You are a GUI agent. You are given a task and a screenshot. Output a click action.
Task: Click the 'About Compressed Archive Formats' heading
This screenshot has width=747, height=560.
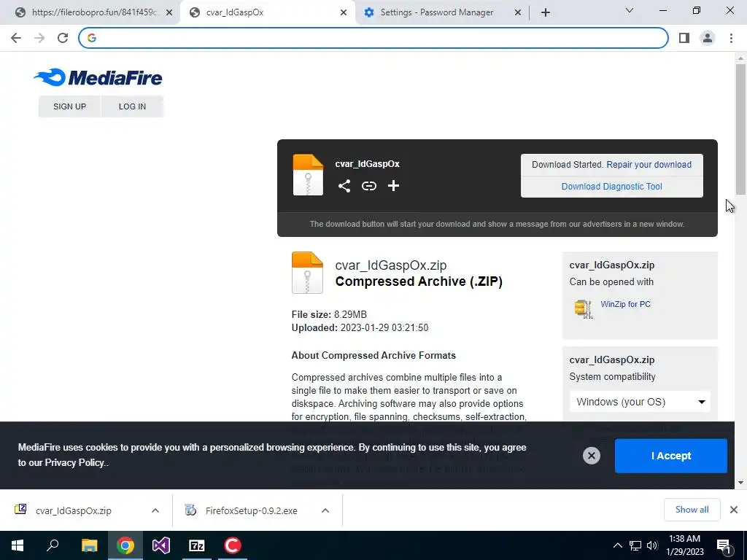pos(373,356)
